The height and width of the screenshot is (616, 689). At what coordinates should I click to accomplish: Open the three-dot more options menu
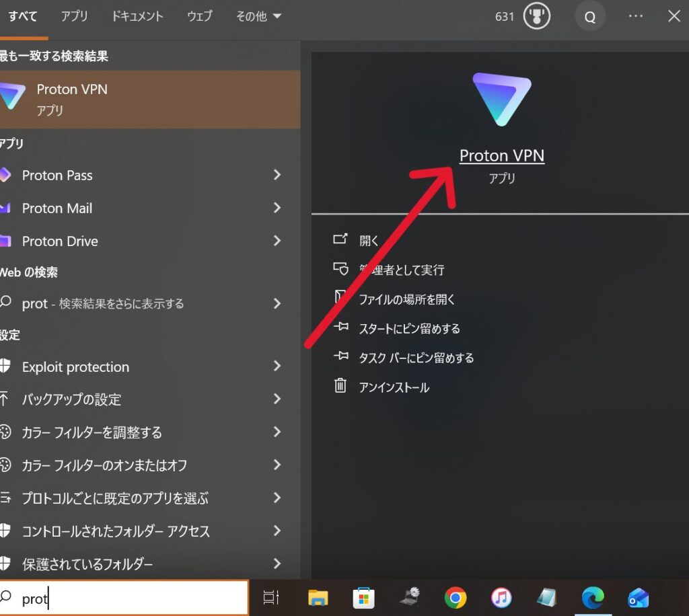(635, 17)
